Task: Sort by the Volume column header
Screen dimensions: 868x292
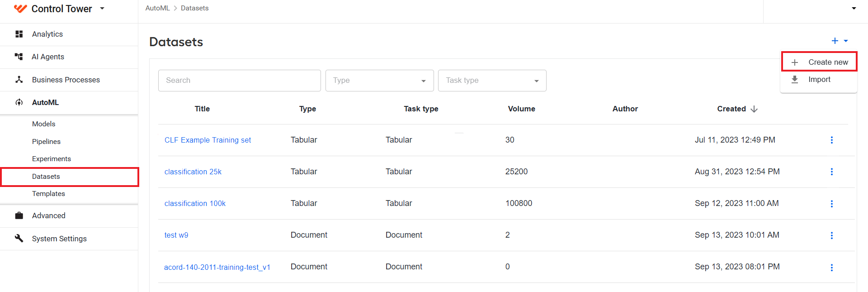Action: [521, 109]
